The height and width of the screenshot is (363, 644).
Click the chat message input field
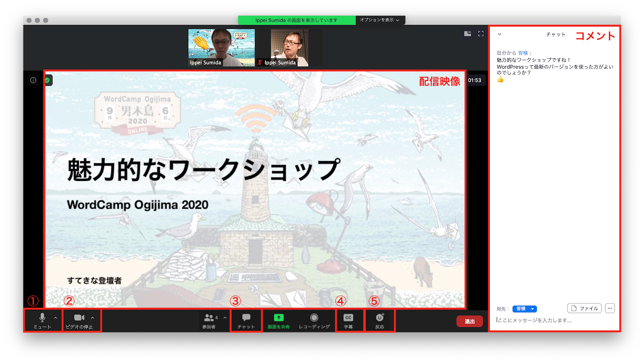click(555, 320)
